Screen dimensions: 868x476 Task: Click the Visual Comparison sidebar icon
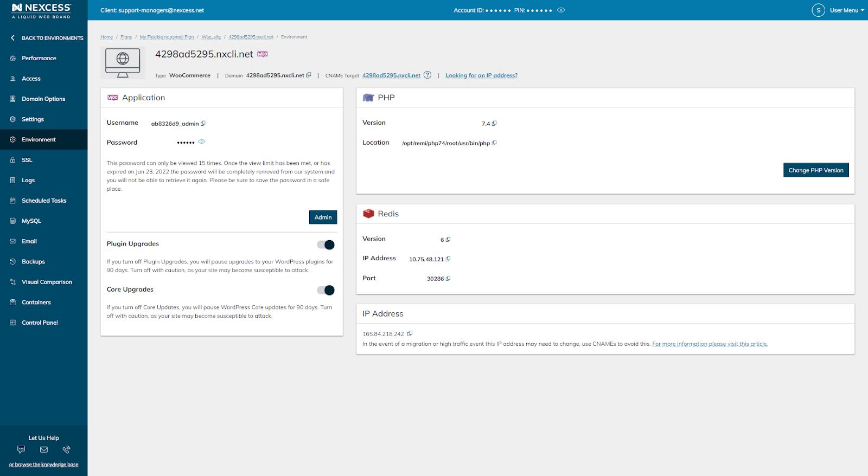tap(12, 282)
